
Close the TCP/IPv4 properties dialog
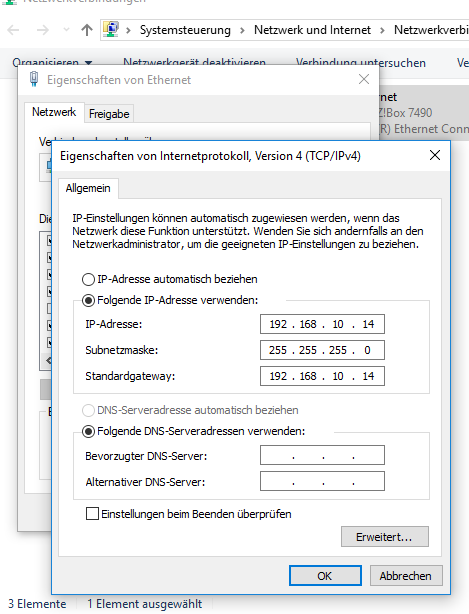click(435, 155)
